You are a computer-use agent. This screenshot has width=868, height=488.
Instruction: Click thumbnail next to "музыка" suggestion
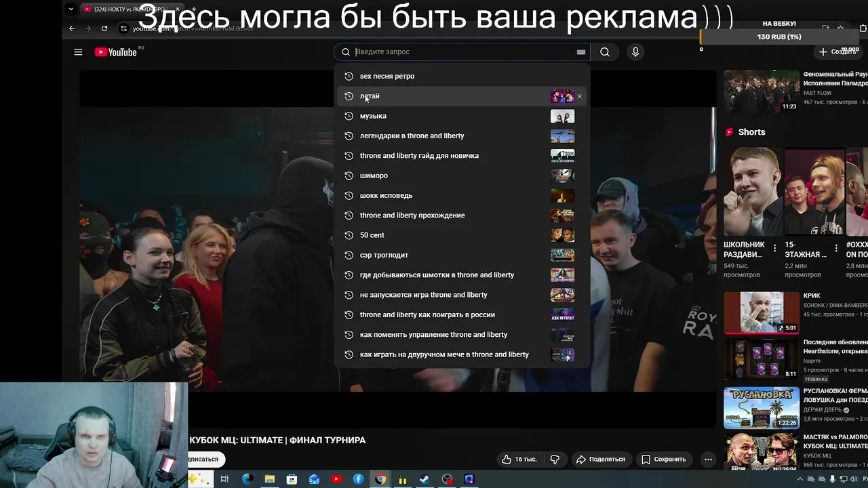pyautogui.click(x=562, y=116)
